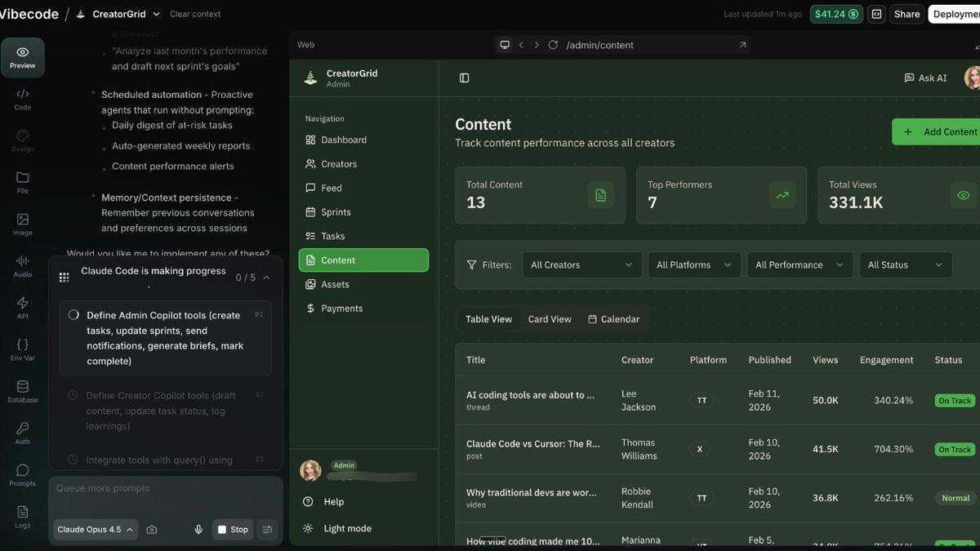
Task: Switch to Card View tab
Action: coord(550,319)
